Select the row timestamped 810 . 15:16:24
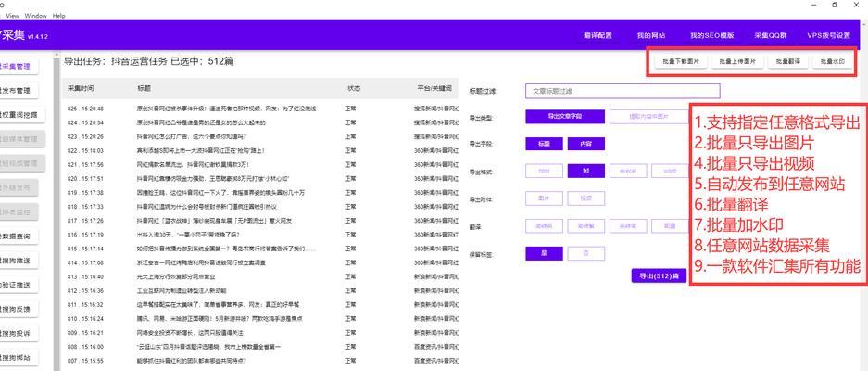 click(x=260, y=319)
